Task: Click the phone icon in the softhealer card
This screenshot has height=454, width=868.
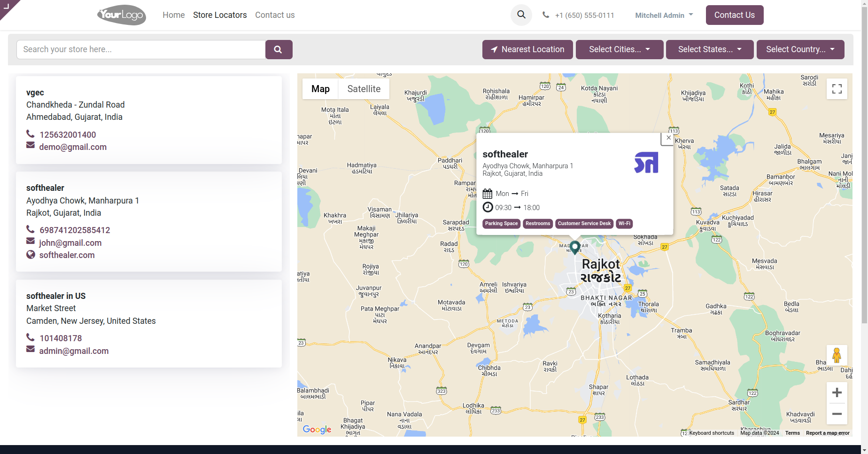Action: pos(31,229)
